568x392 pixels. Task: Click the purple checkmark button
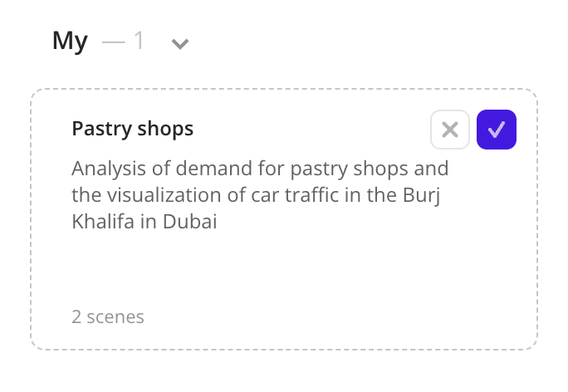point(497,130)
